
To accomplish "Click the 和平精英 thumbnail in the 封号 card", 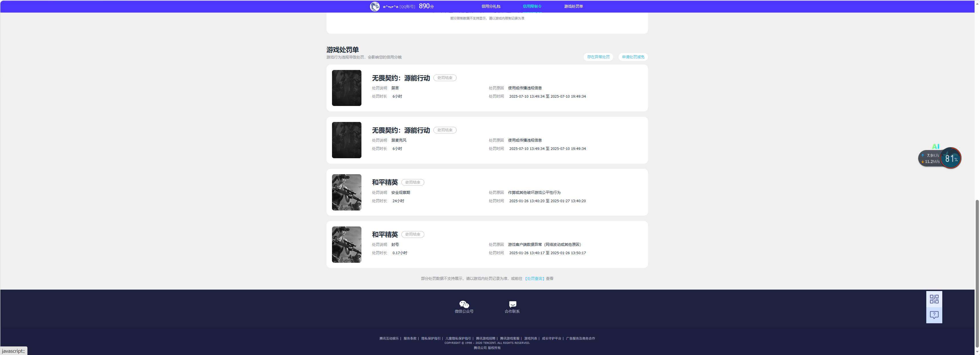I will (347, 245).
